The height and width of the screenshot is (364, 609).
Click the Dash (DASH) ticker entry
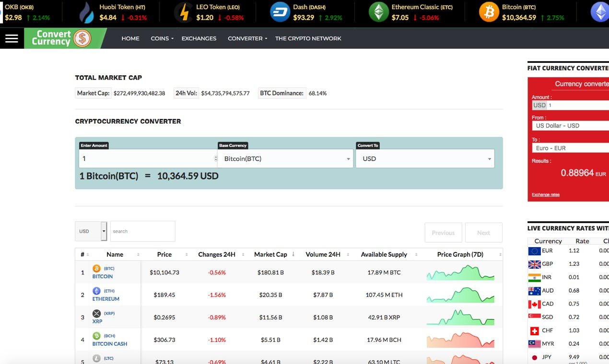(306, 12)
